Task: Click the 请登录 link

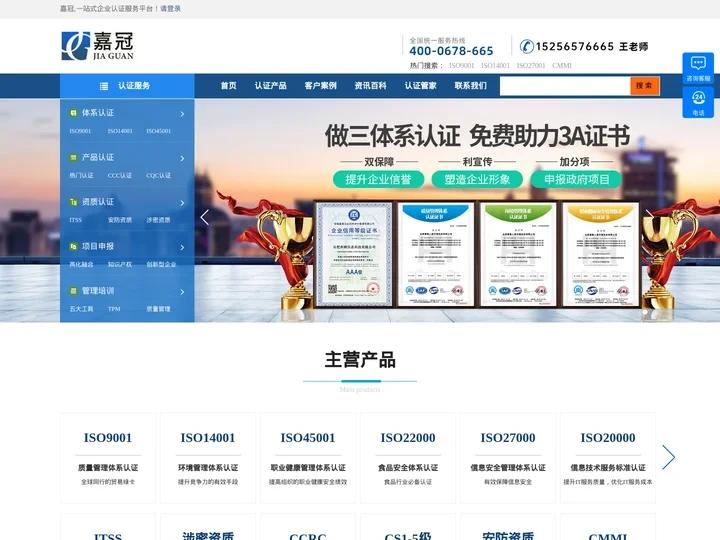Action: tap(170, 9)
